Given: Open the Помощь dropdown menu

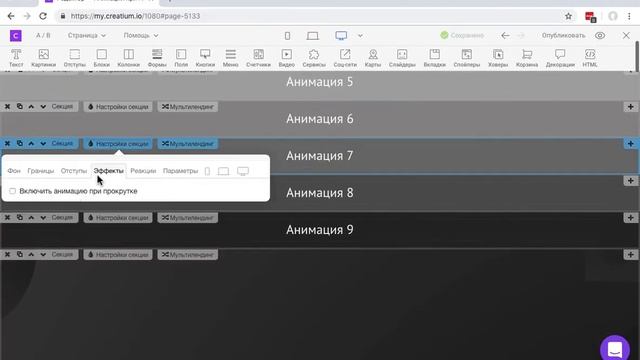Looking at the screenshot, I should click(141, 36).
